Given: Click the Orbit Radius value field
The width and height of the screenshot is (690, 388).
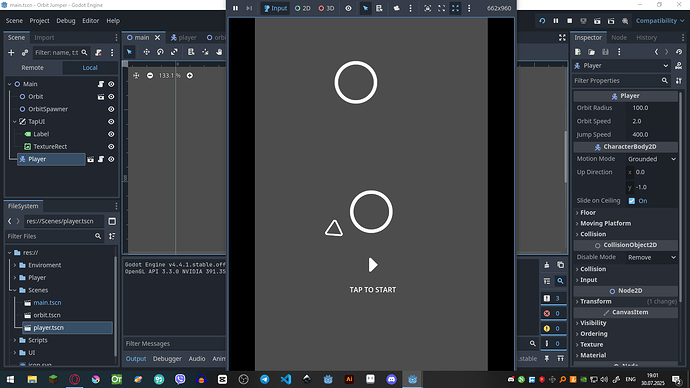Looking at the screenshot, I should coord(652,108).
